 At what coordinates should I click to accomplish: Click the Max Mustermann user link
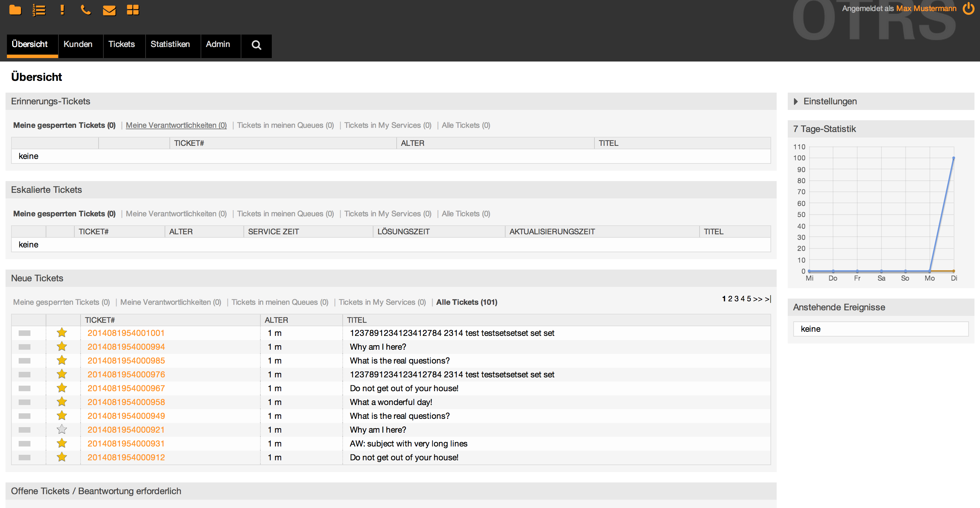926,8
